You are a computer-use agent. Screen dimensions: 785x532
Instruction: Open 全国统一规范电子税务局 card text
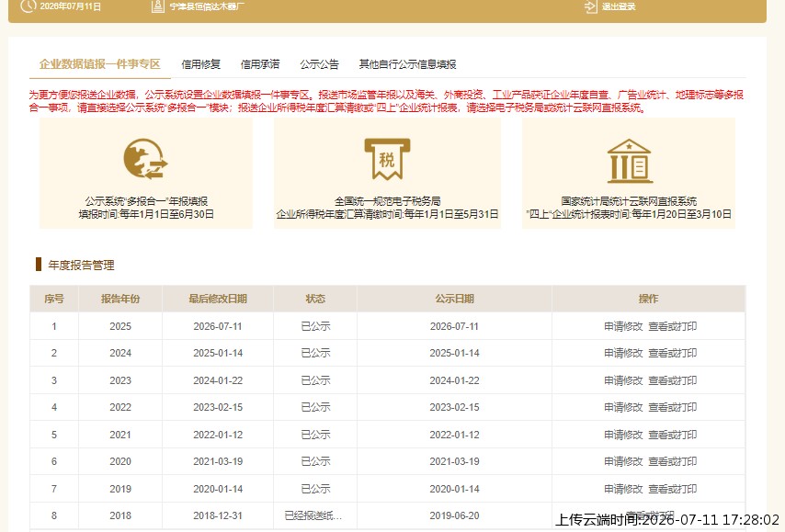[388, 201]
